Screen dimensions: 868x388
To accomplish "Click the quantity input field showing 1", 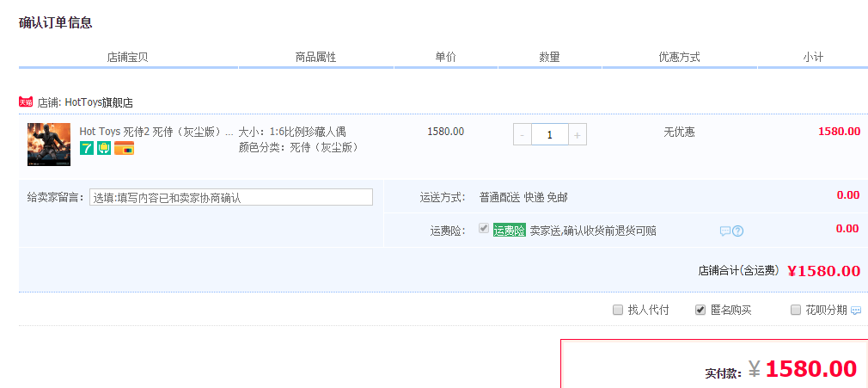I will [x=550, y=135].
